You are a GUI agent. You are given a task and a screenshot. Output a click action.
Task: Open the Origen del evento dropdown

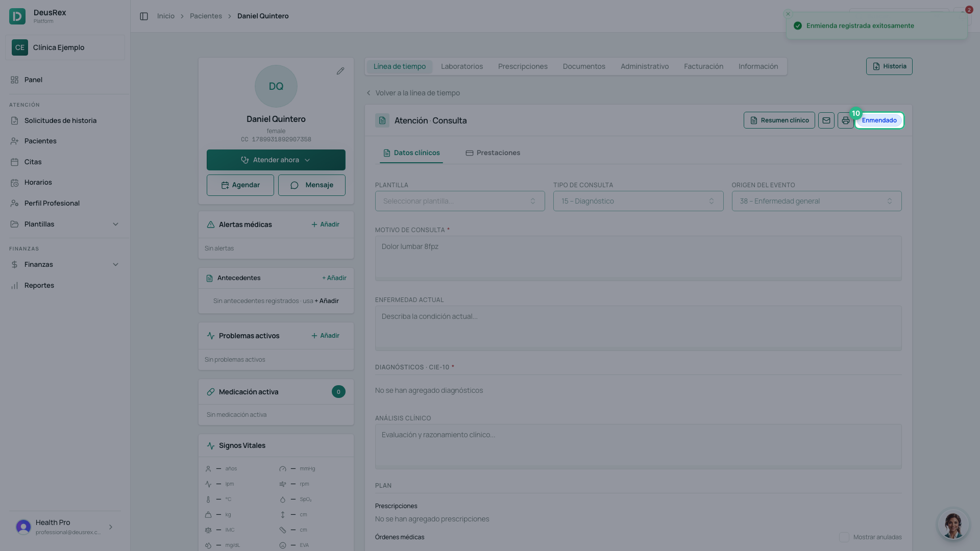817,201
